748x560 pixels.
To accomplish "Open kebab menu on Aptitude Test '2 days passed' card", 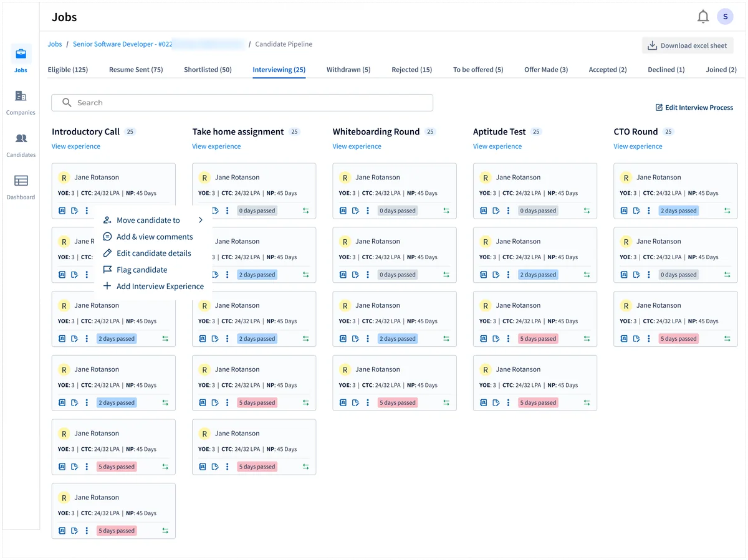I will 509,275.
